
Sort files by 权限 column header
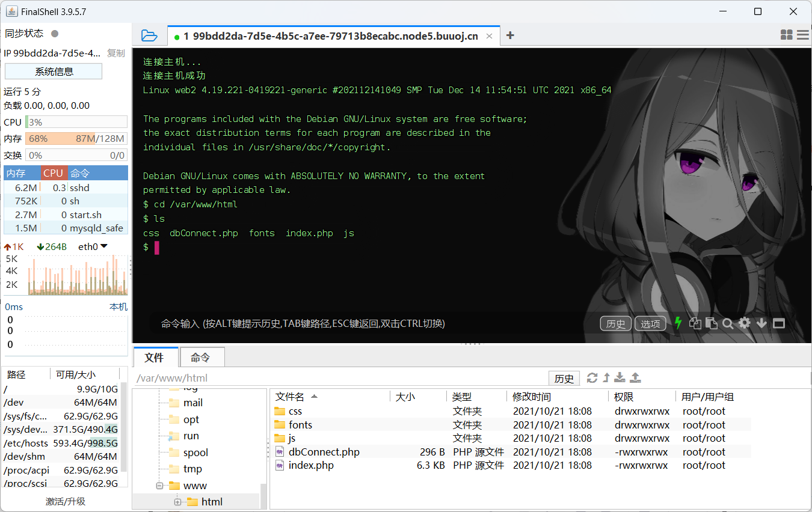coord(642,397)
